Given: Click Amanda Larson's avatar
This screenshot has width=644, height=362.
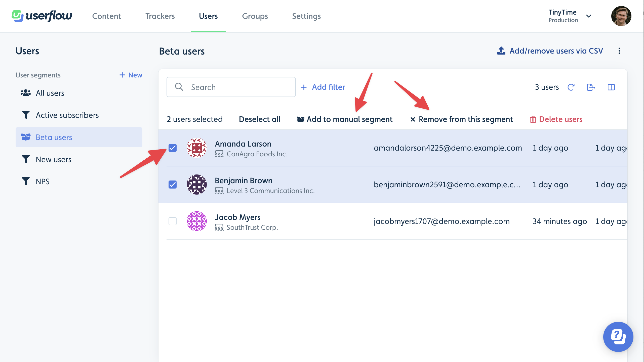Looking at the screenshot, I should pyautogui.click(x=197, y=148).
